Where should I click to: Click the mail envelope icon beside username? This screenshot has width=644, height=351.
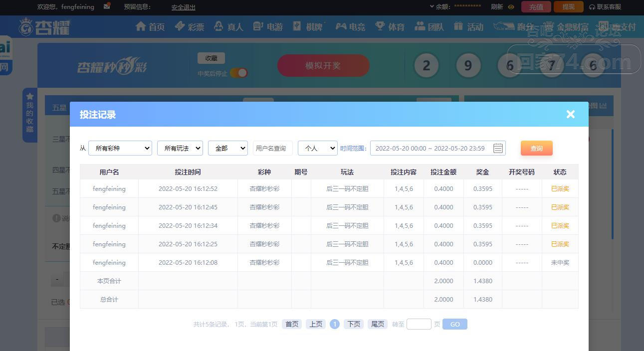[x=107, y=6]
